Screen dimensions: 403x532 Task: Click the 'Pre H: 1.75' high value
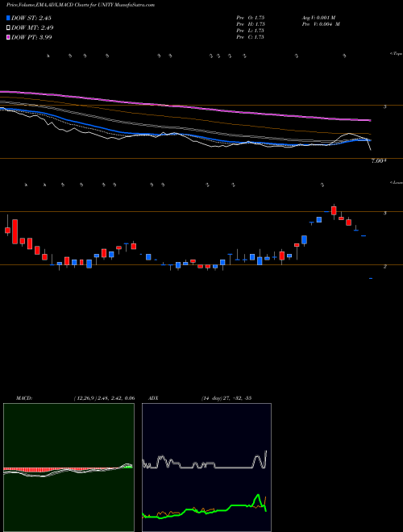coord(251,24)
